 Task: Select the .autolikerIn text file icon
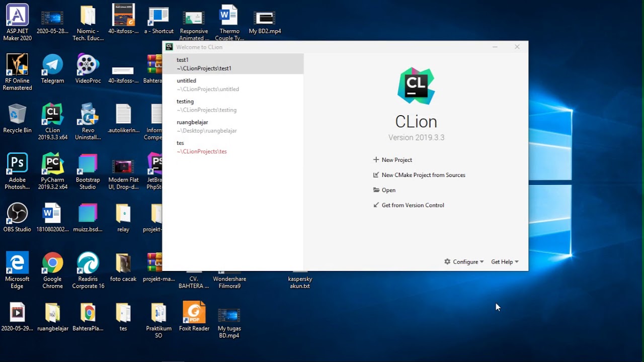[x=123, y=119]
